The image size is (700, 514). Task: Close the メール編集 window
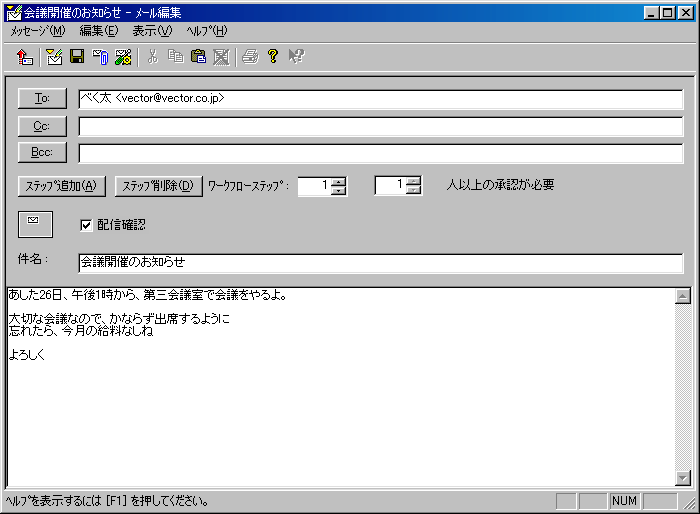(686, 13)
